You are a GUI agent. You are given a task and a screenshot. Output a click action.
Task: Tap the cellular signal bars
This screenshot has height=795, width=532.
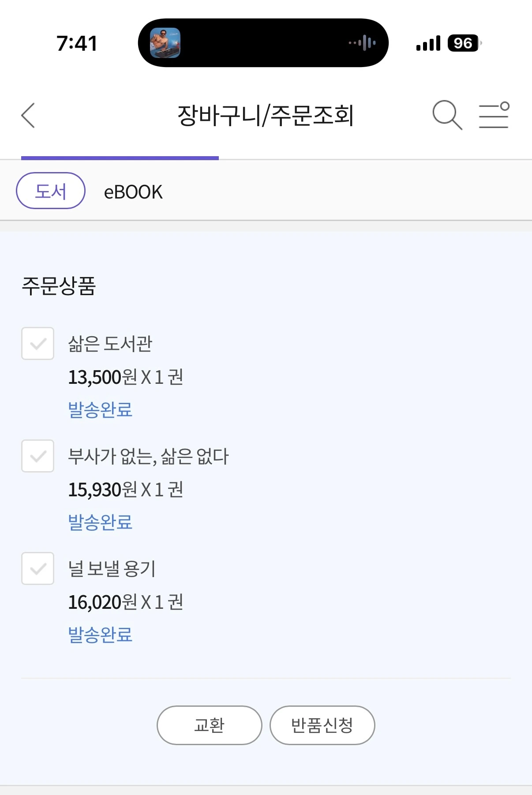[x=428, y=43]
